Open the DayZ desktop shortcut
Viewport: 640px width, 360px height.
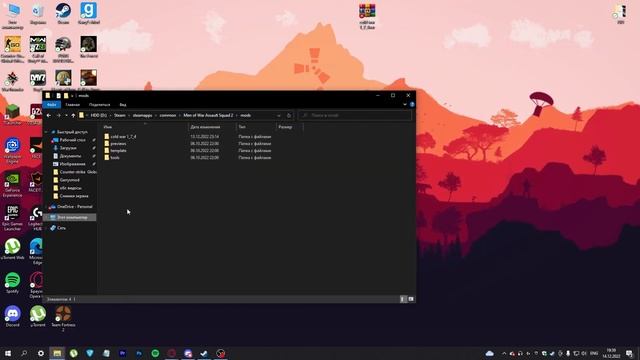(x=38, y=81)
